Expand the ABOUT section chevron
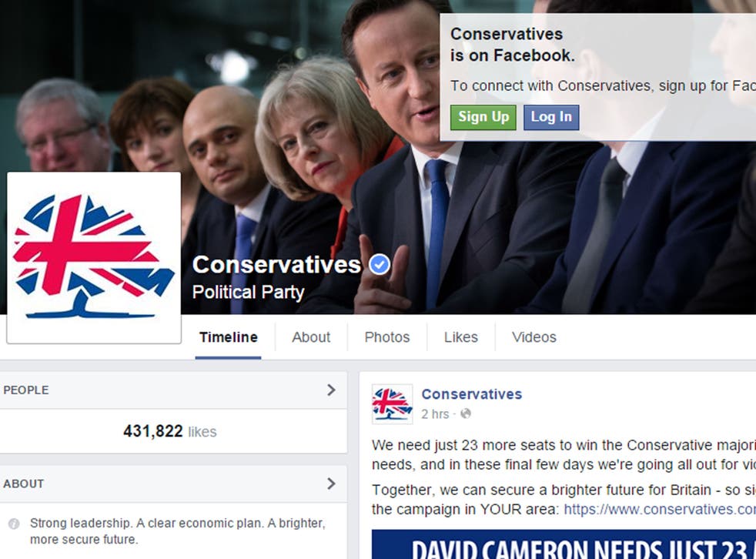 point(331,484)
